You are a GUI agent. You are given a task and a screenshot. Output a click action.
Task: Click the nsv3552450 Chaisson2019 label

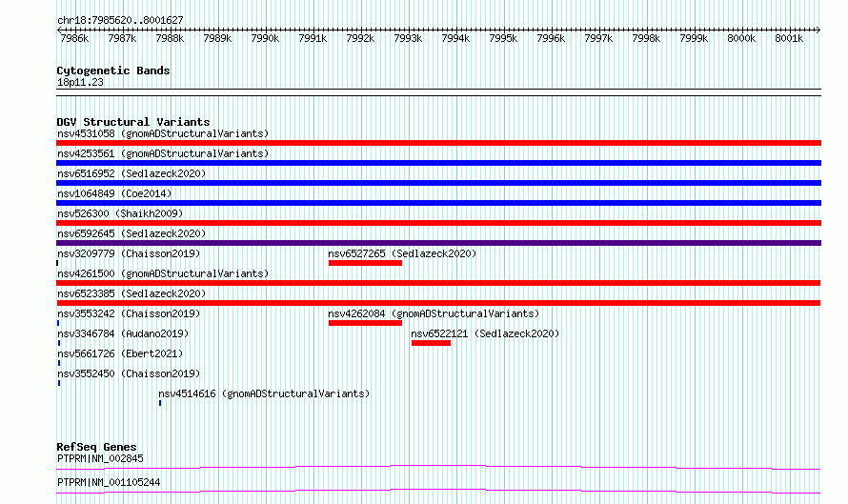coord(129,373)
